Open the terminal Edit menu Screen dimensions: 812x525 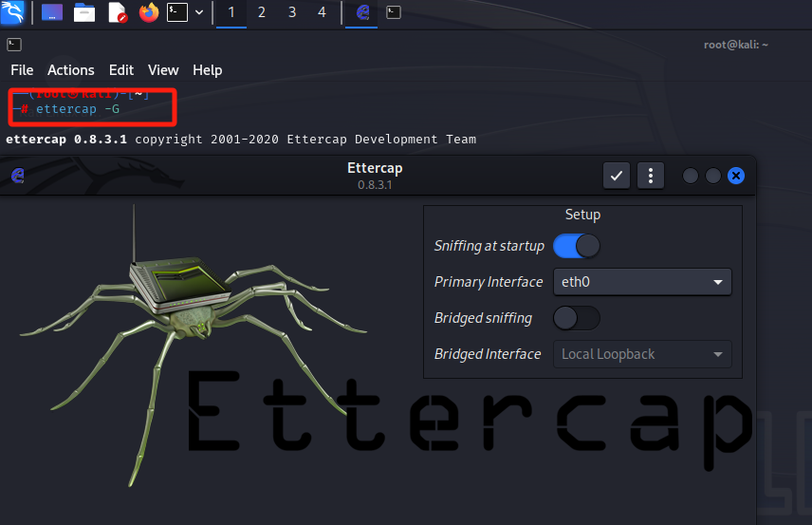121,70
